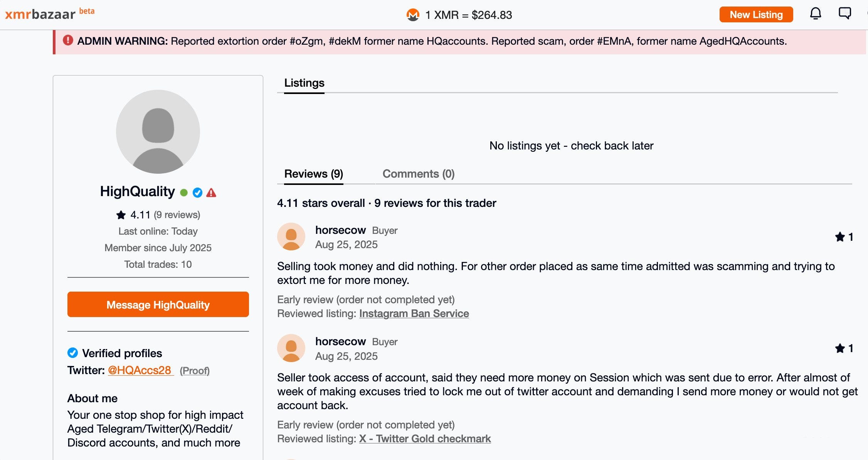This screenshot has width=868, height=460.
Task: Open the Twitter (Proof) link
Action: [x=195, y=371]
